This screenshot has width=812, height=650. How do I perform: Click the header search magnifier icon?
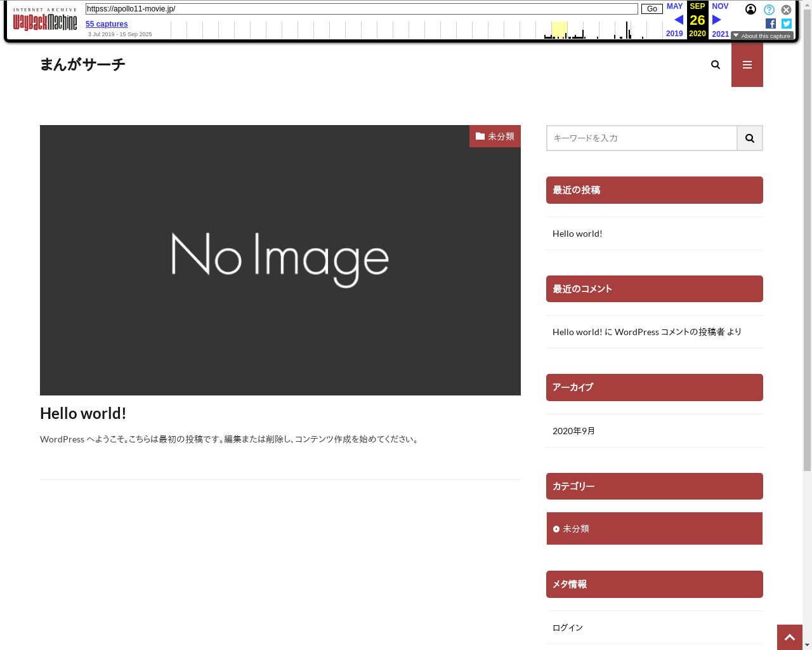tap(716, 65)
